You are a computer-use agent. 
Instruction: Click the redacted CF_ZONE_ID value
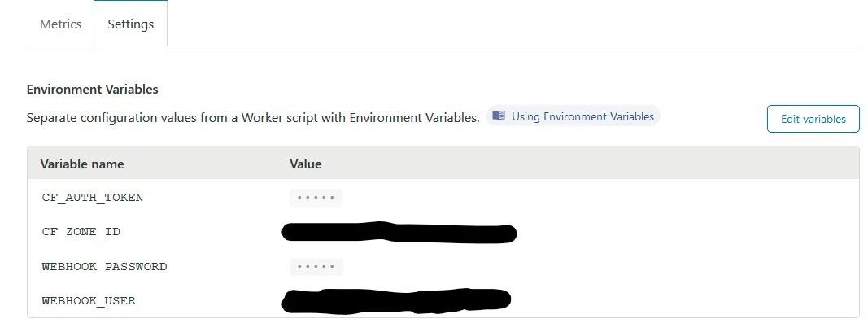(399, 233)
